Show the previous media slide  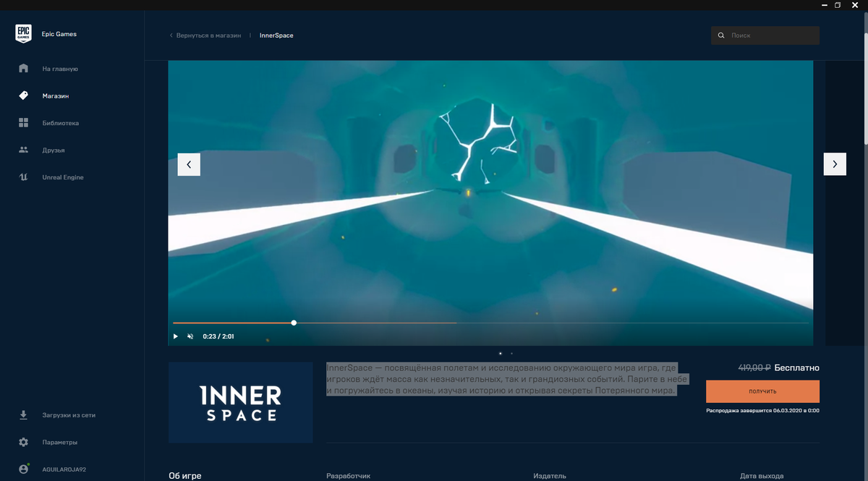189,164
